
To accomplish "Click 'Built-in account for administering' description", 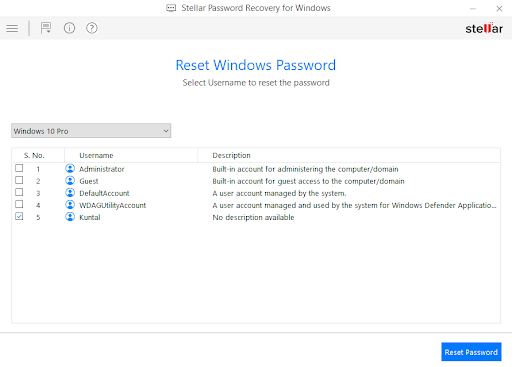I will point(305,169).
